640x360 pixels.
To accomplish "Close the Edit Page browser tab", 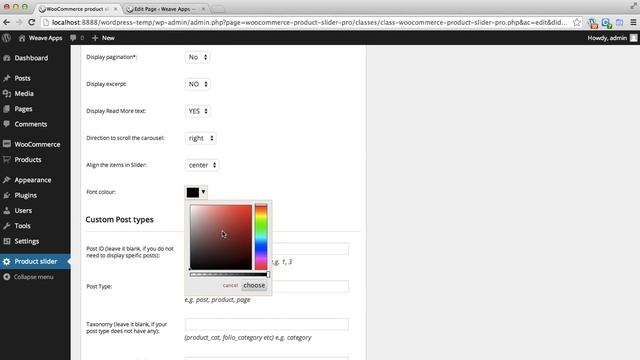I will pyautogui.click(x=203, y=9).
